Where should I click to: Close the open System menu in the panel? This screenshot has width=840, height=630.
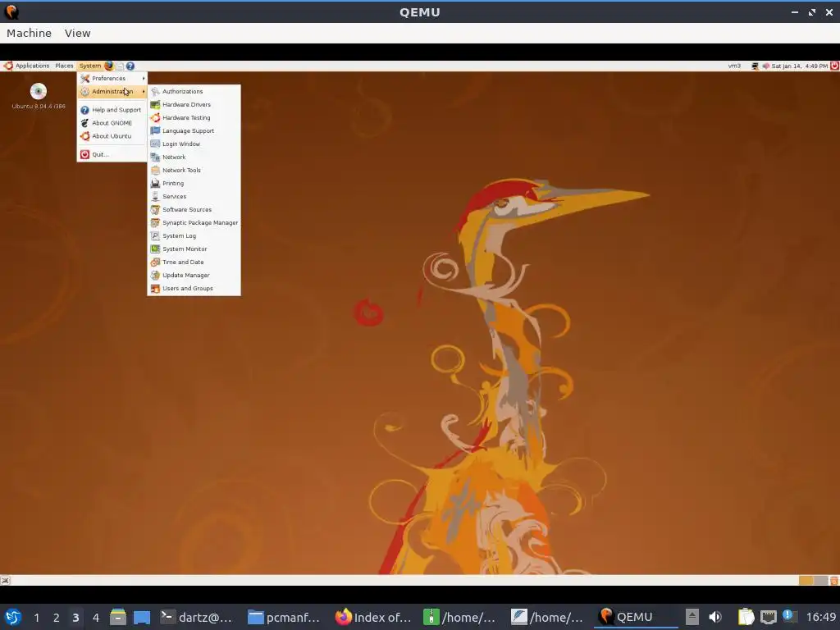pyautogui.click(x=89, y=66)
